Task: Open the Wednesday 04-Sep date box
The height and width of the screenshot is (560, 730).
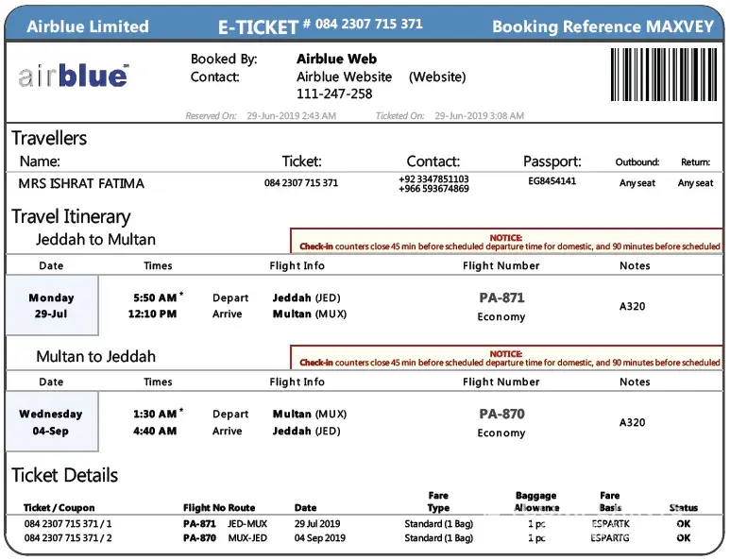Action: (51, 422)
